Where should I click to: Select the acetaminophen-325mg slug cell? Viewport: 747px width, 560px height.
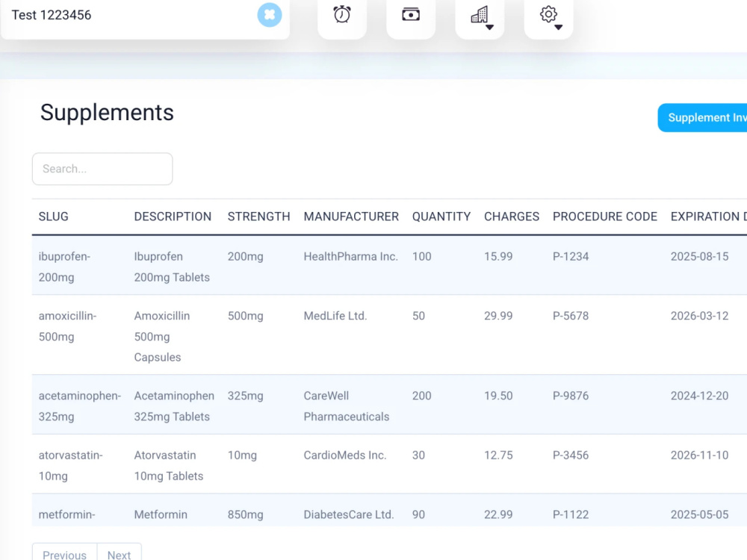coord(80,406)
